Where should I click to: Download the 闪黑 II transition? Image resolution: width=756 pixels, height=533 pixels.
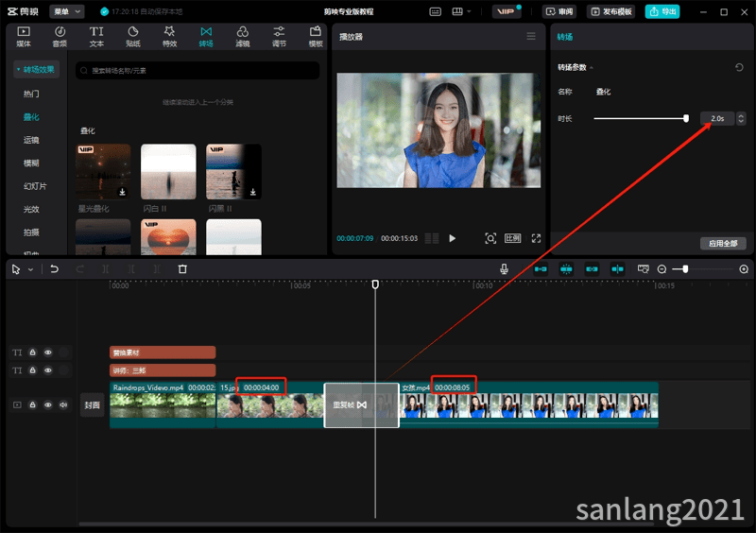click(252, 192)
